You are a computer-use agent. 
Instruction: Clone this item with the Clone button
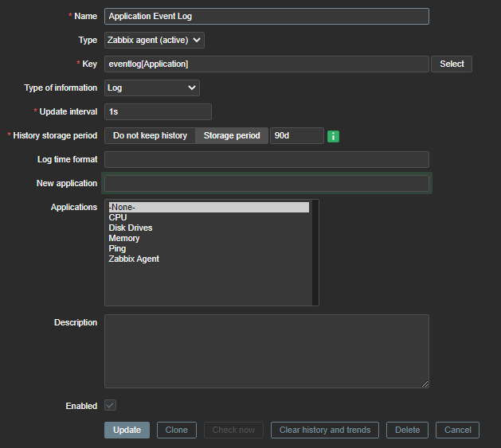[x=176, y=430]
